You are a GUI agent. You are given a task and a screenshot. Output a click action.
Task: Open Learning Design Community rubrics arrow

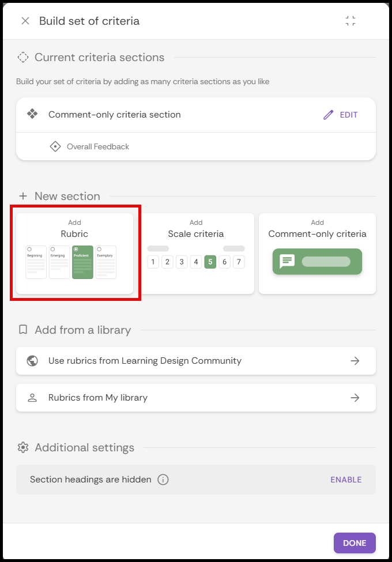pos(355,361)
